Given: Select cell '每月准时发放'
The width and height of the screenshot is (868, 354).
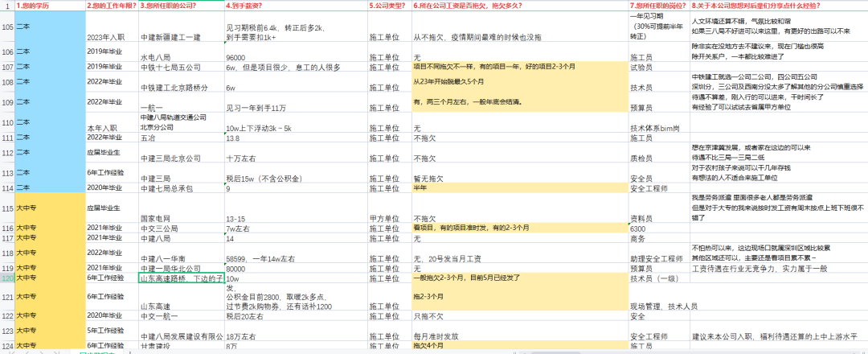Looking at the screenshot, I should tap(520, 331).
